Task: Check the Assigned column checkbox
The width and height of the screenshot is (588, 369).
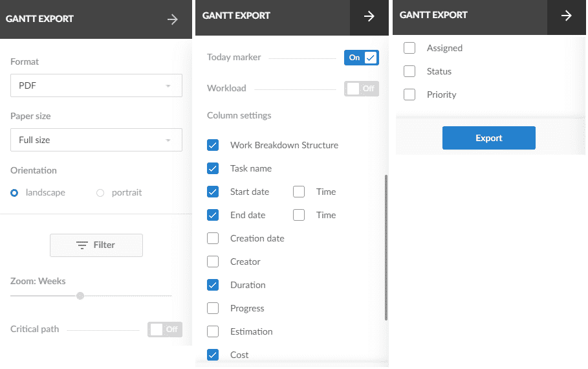Action: 409,48
